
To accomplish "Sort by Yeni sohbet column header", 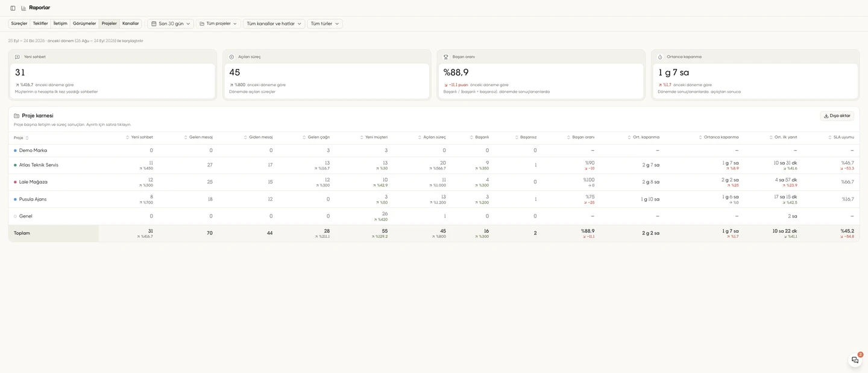I will pyautogui.click(x=139, y=137).
